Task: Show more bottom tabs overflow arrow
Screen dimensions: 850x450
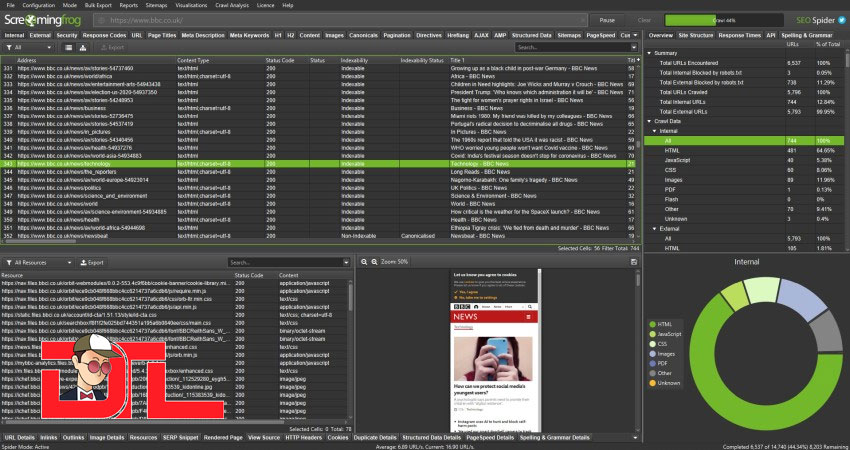Action: pos(635,438)
